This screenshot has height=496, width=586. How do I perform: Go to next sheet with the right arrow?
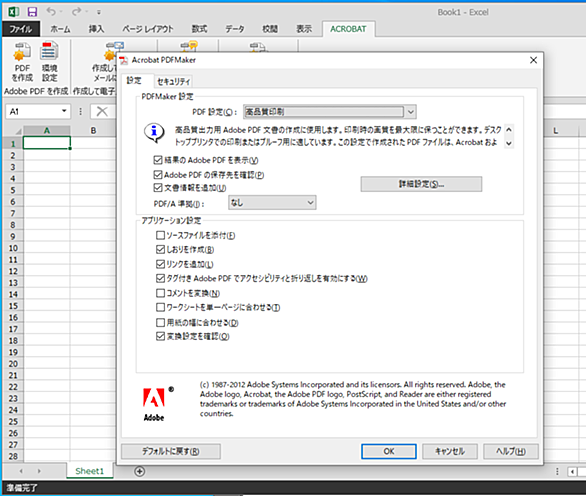coord(39,471)
